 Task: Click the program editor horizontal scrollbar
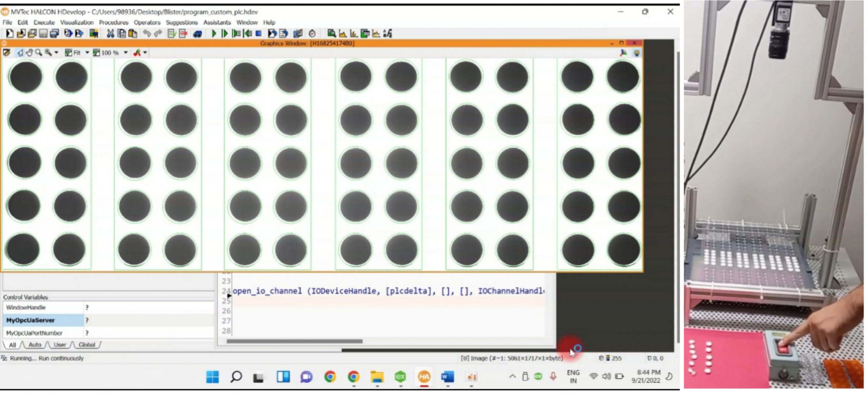pyautogui.click(x=294, y=341)
